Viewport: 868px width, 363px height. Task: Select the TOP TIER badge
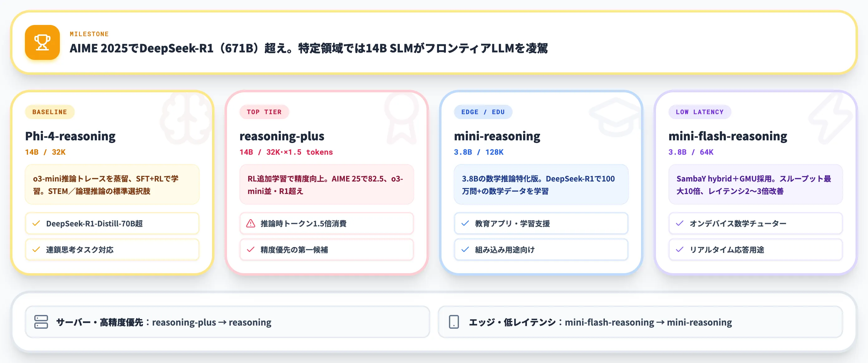264,112
